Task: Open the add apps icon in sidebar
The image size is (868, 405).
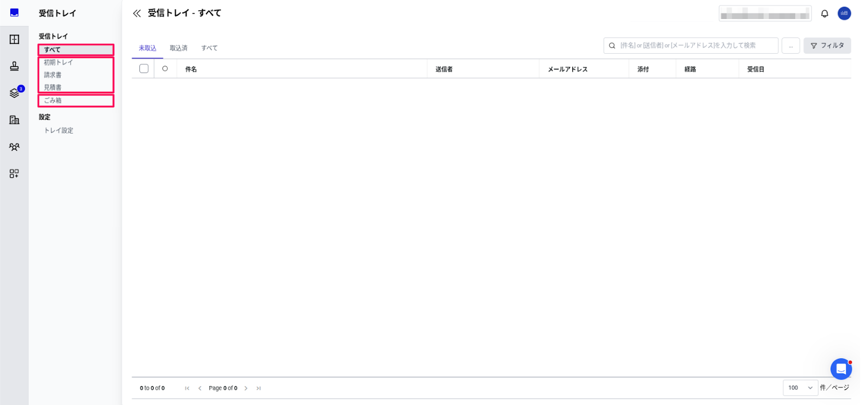Action: pyautogui.click(x=14, y=173)
